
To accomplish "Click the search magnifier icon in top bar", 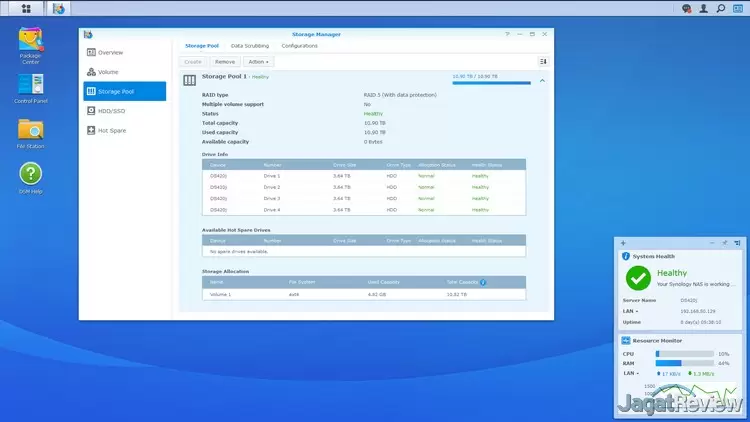I will [720, 8].
